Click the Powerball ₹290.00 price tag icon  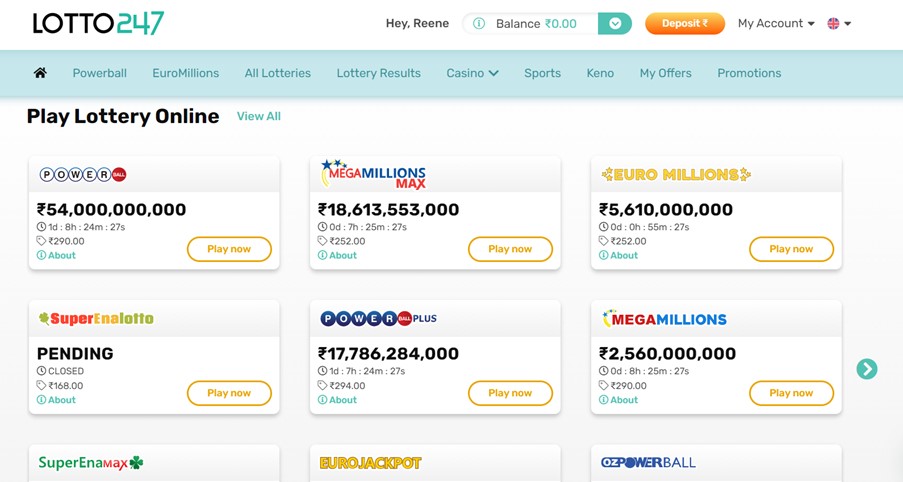41,241
